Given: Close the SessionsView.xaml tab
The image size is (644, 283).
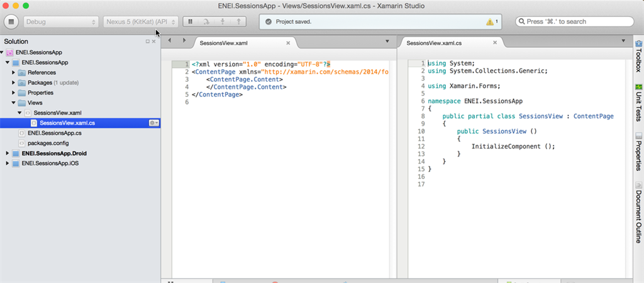Looking at the screenshot, I should pyautogui.click(x=288, y=43).
